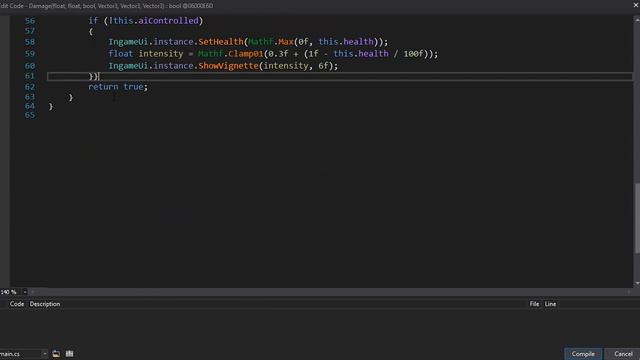This screenshot has width=640, height=360.
Task: Click the scroll-up arrow of editor scrollbar
Action: (x=637, y=19)
